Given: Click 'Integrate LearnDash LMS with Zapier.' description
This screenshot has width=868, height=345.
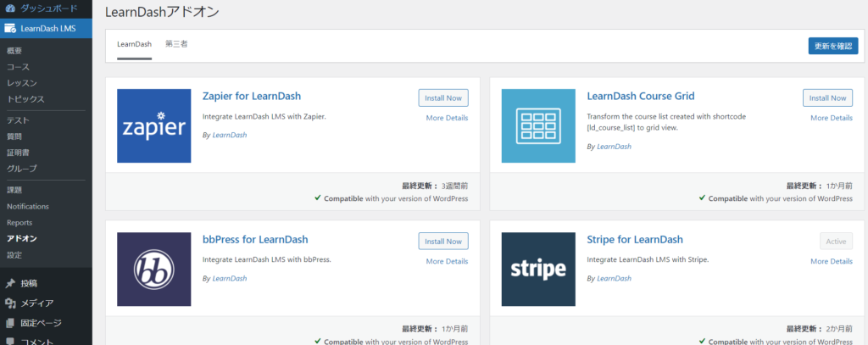Looking at the screenshot, I should point(264,117).
